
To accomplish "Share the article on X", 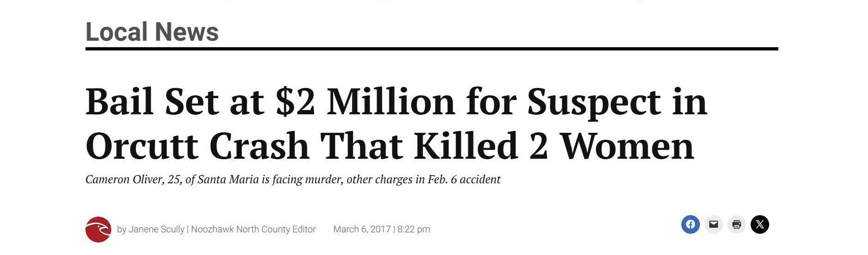I will (759, 224).
